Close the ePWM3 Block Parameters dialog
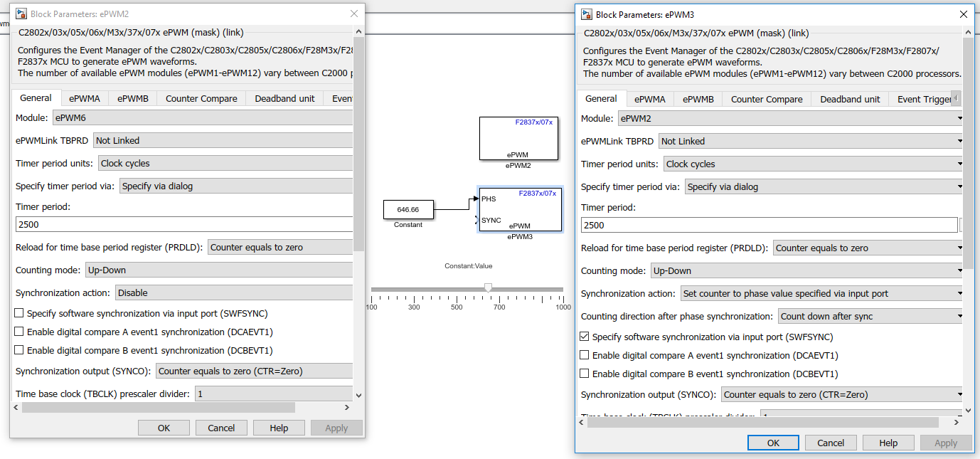This screenshot has height=459, width=980. (x=963, y=14)
